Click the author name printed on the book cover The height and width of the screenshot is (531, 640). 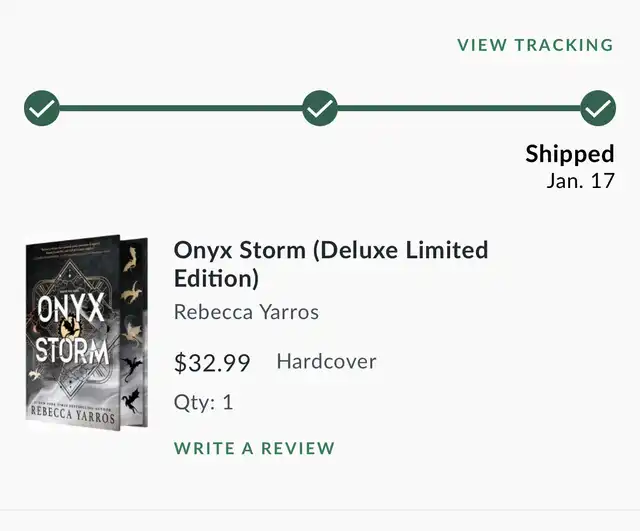click(x=72, y=412)
